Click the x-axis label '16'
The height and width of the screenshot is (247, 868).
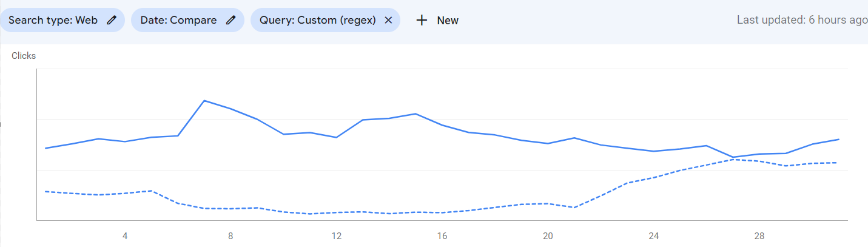point(442,235)
